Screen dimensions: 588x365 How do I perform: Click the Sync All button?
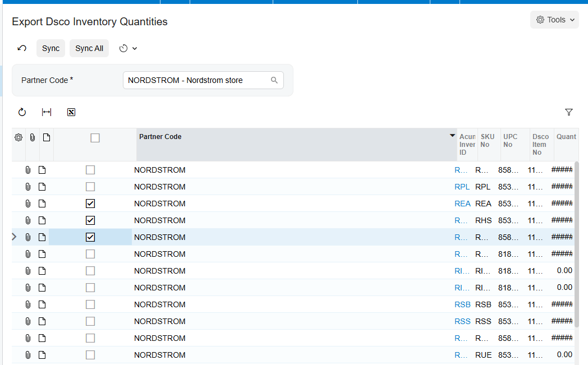point(89,48)
